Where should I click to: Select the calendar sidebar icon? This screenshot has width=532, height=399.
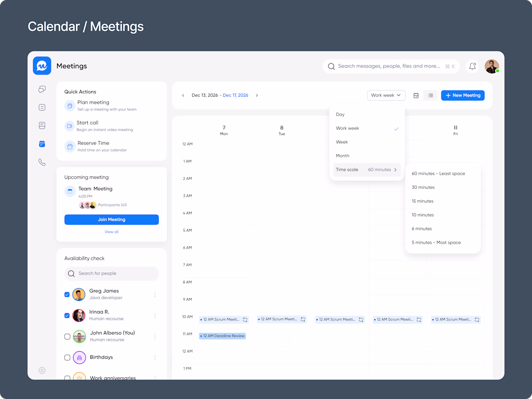[42, 144]
